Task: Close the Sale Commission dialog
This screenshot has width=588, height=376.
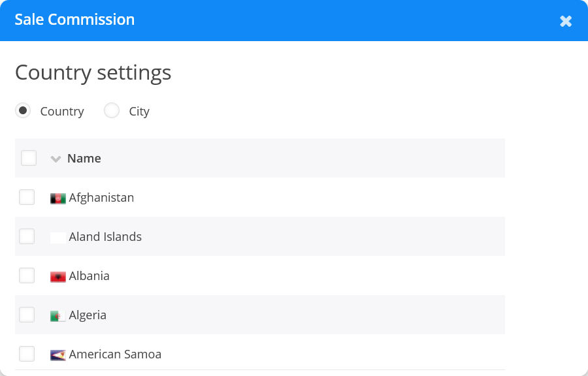Action: [566, 21]
